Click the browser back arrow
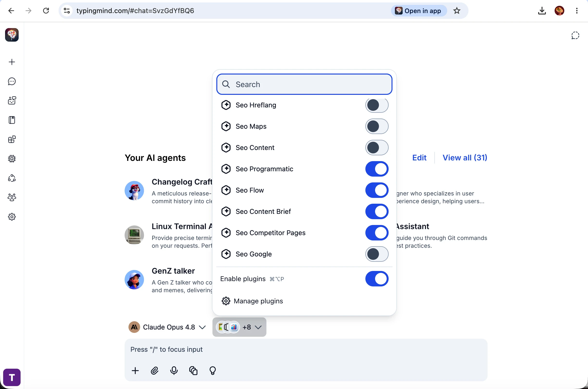Screen dimensions: 588x389 [x=11, y=11]
